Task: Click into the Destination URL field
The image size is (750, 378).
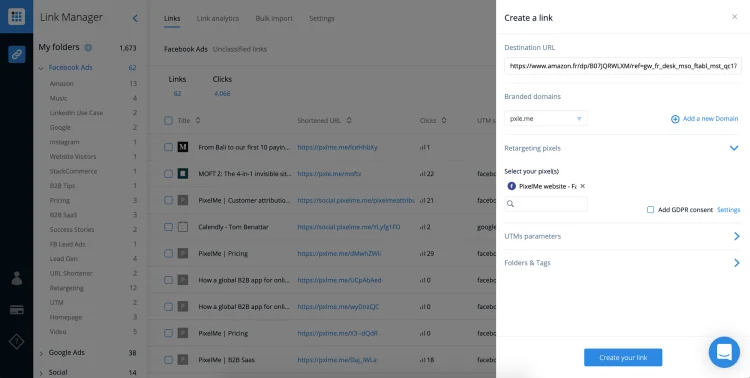Action: (623, 66)
